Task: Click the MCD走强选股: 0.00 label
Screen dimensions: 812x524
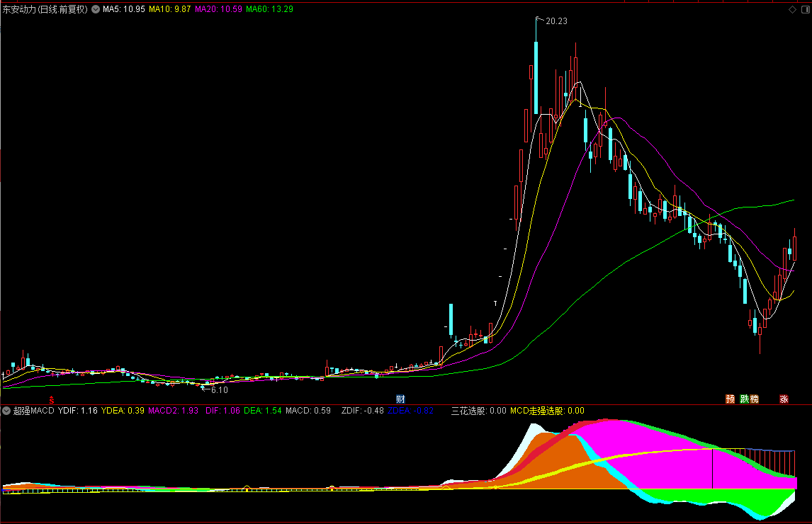Action: [x=548, y=411]
